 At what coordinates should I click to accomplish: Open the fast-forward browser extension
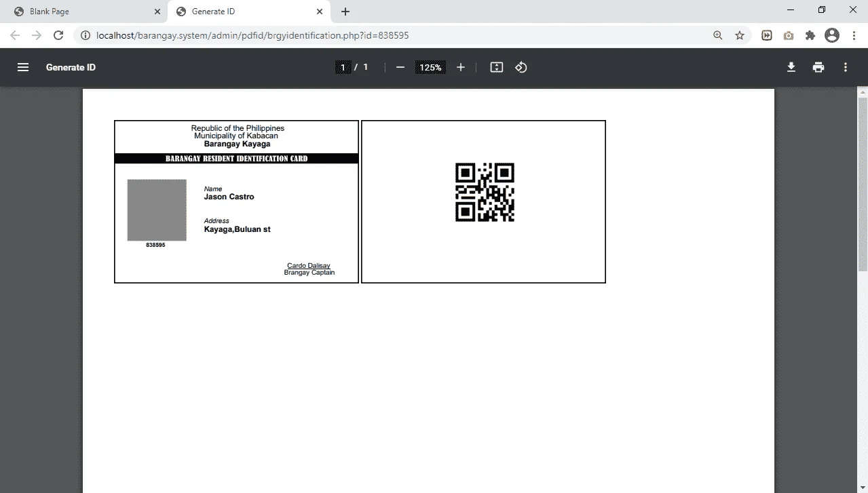pyautogui.click(x=767, y=35)
